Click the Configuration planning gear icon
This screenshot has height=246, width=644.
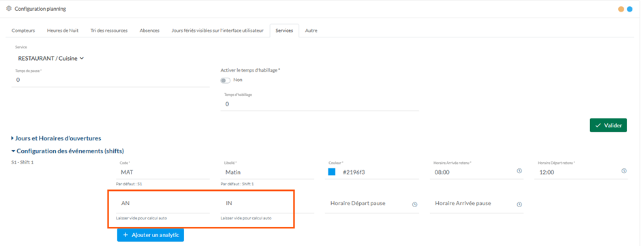(9, 9)
